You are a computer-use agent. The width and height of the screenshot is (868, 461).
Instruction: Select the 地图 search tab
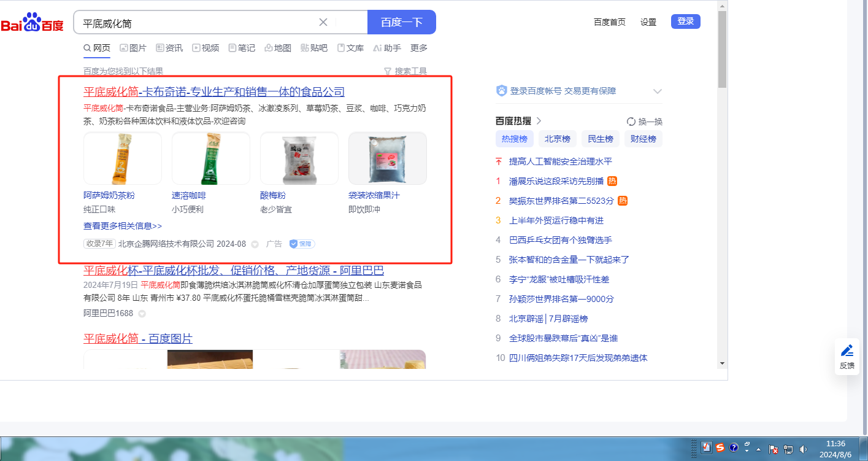(x=278, y=48)
